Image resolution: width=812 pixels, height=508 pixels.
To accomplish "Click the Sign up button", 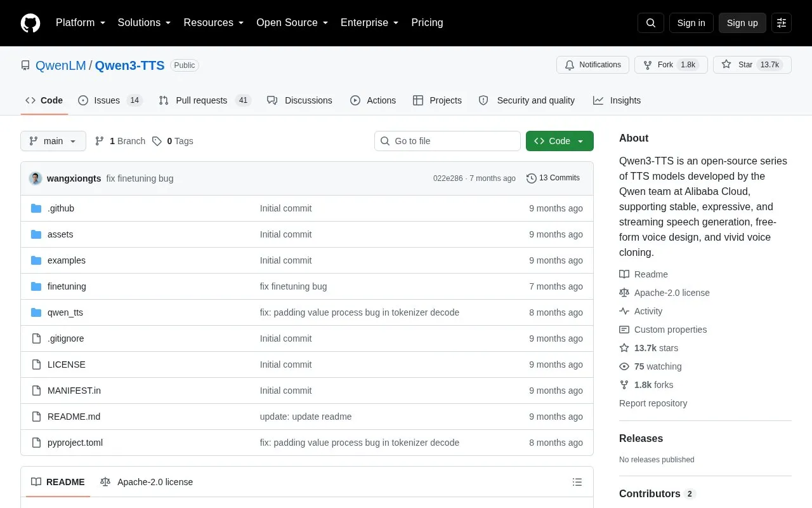I will [742, 23].
